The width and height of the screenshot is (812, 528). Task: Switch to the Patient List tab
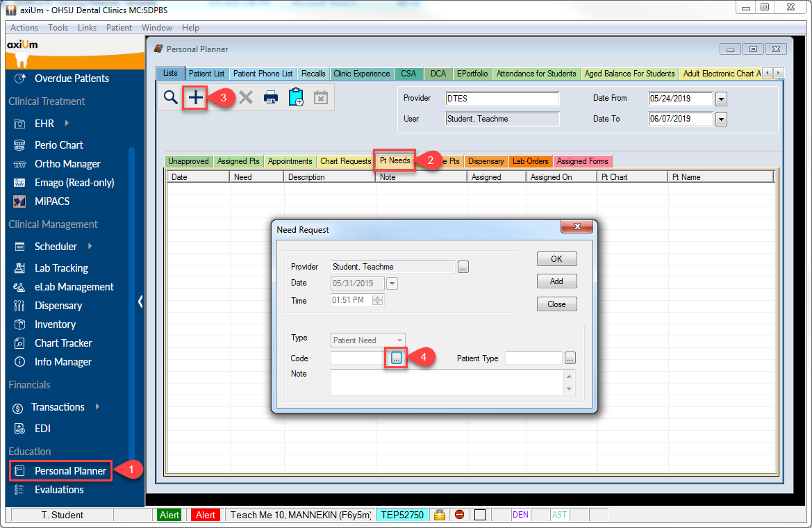coord(206,74)
